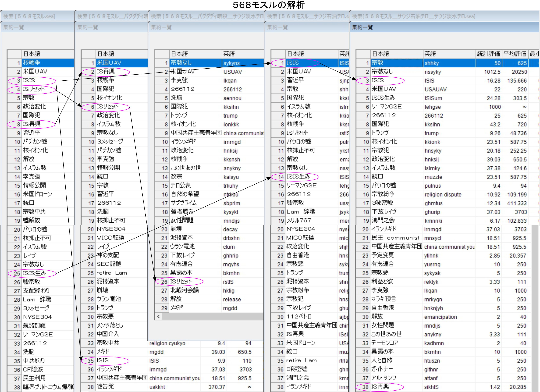The width and height of the screenshot is (540, 392).
Task: Select the IS再興 row 38 in the rightmost table
Action: pyautogui.click(x=380, y=387)
